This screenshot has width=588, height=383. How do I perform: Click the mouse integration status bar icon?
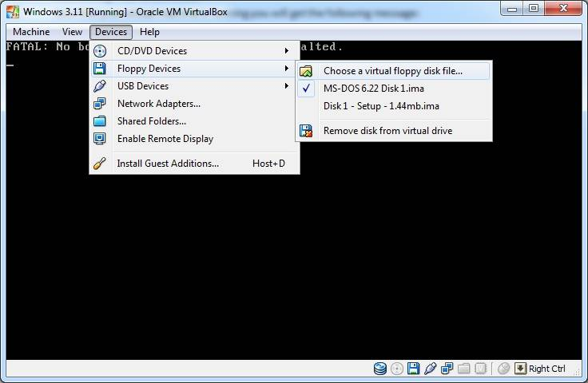click(x=503, y=369)
